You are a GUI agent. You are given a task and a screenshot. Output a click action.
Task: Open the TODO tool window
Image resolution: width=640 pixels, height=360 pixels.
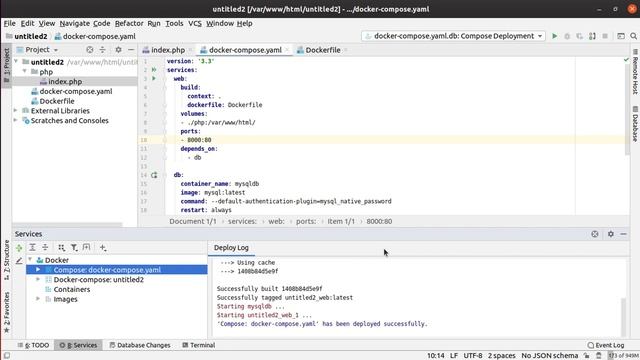(33, 345)
